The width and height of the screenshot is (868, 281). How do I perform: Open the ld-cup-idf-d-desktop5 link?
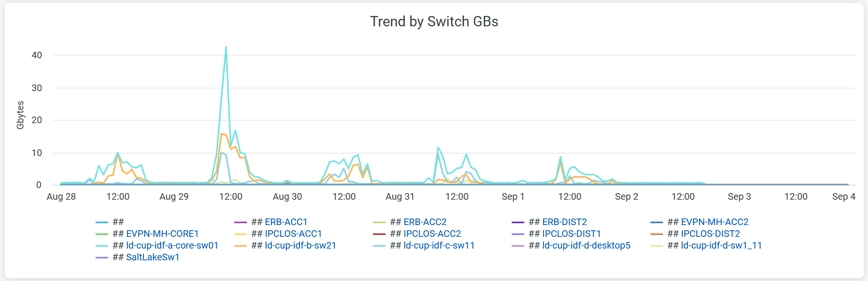click(x=586, y=245)
